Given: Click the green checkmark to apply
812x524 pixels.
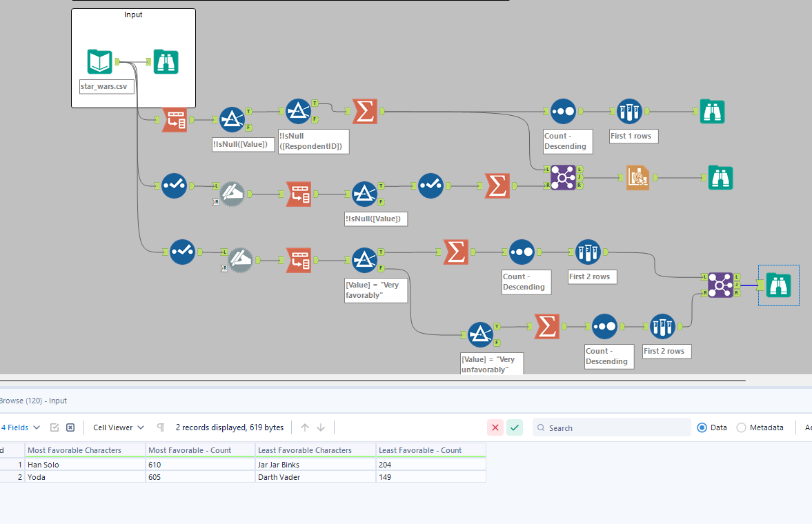Looking at the screenshot, I should click(x=514, y=427).
